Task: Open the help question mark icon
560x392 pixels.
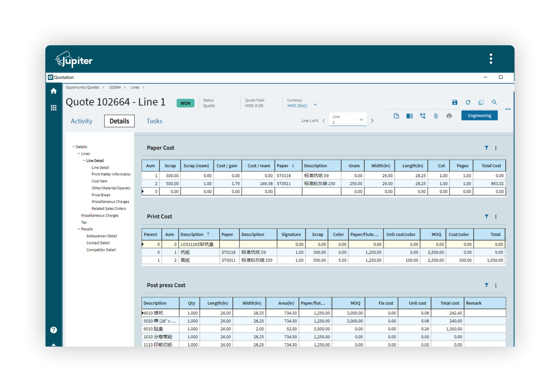Action: click(x=53, y=330)
